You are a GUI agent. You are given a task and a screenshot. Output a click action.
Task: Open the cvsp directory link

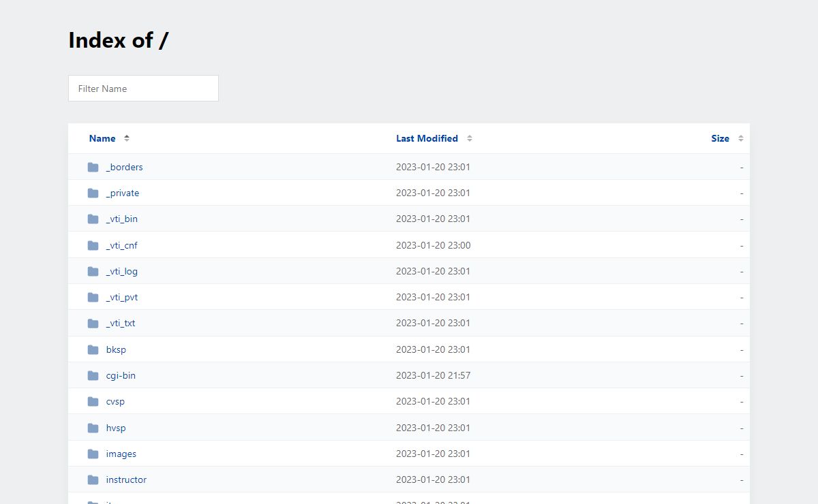115,402
